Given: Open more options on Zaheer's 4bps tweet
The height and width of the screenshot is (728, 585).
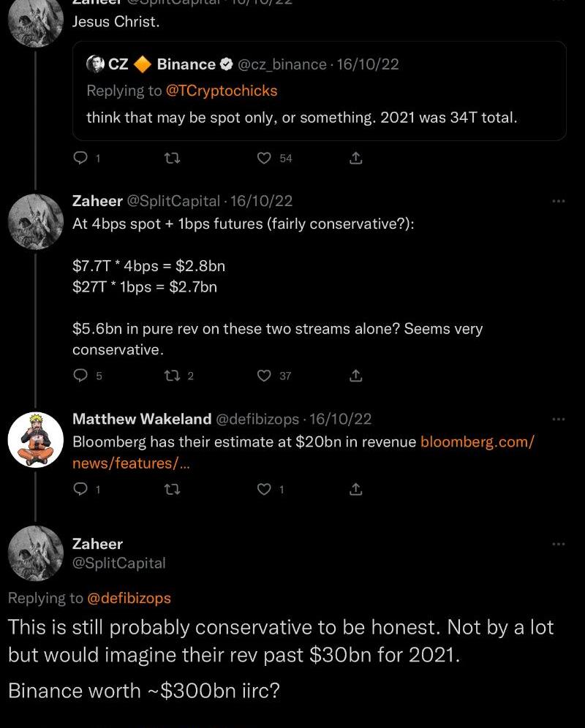Looking at the screenshot, I should (559, 201).
